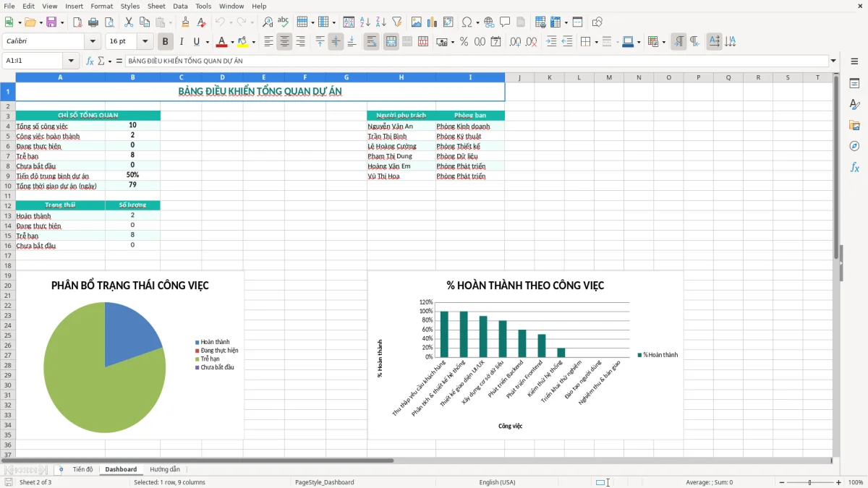
Task: Insert a pivot table
Action: point(448,22)
